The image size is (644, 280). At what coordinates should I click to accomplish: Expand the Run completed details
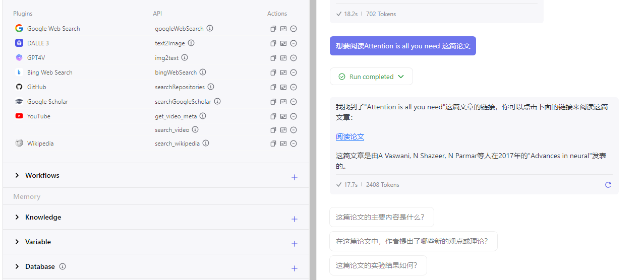[371, 77]
